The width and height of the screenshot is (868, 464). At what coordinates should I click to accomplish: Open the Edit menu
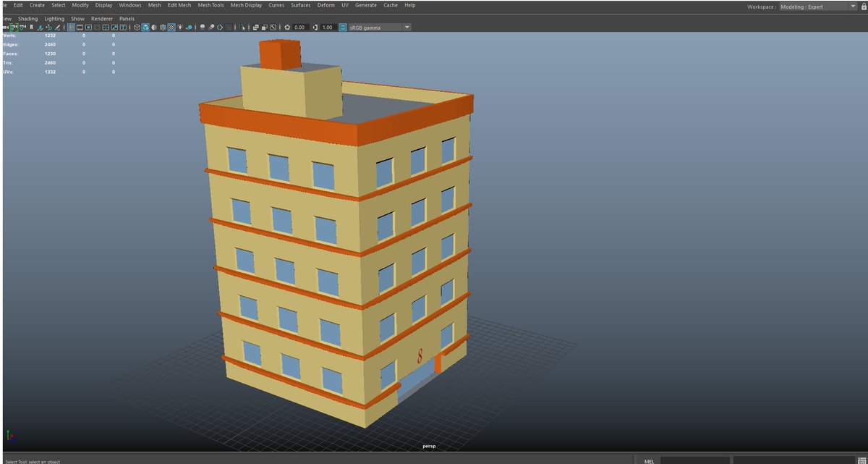point(19,5)
